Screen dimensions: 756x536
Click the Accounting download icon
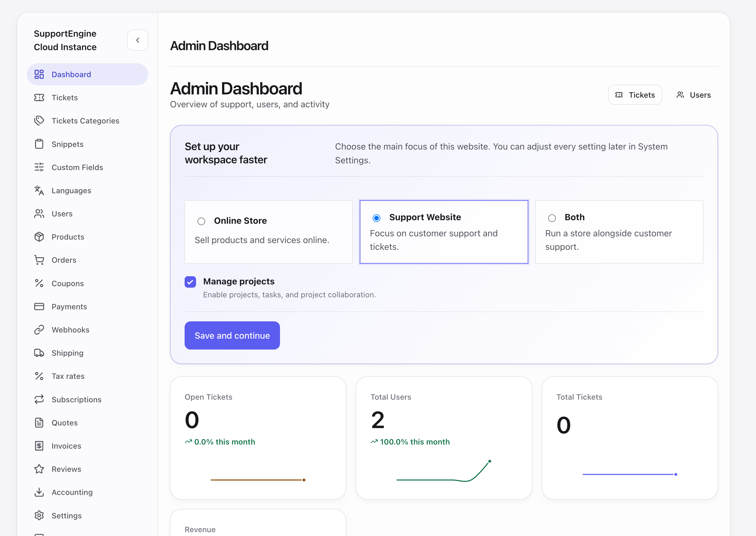(39, 492)
